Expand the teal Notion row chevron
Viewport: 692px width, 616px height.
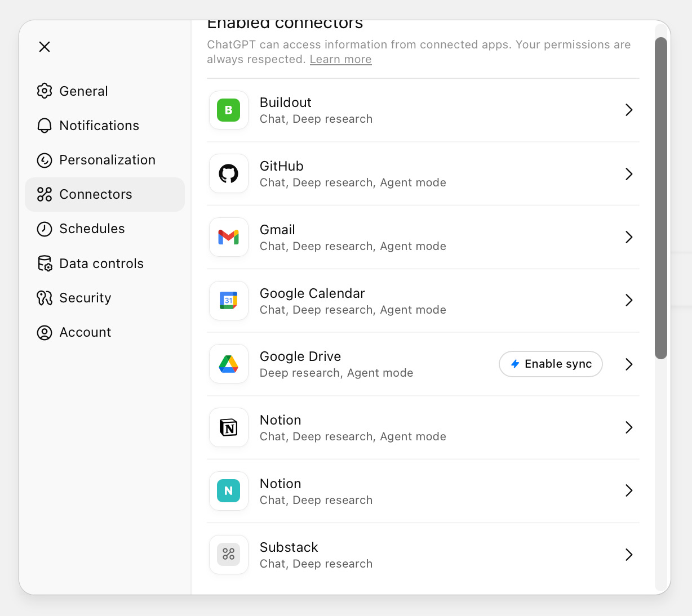[x=629, y=491]
